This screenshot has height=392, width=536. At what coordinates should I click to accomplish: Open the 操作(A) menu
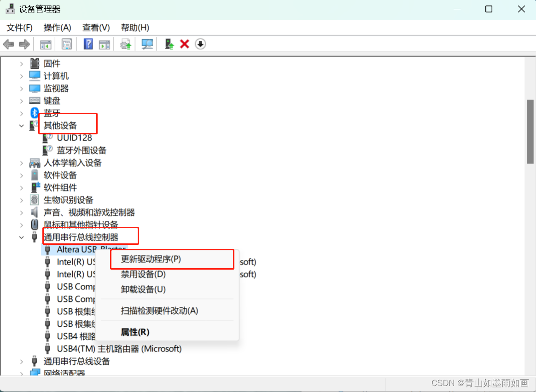(x=57, y=28)
